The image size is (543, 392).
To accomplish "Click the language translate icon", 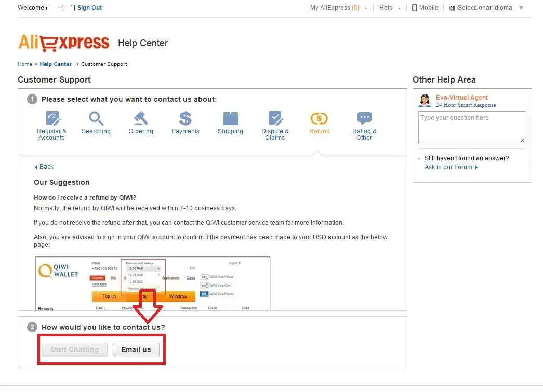I will tap(452, 8).
